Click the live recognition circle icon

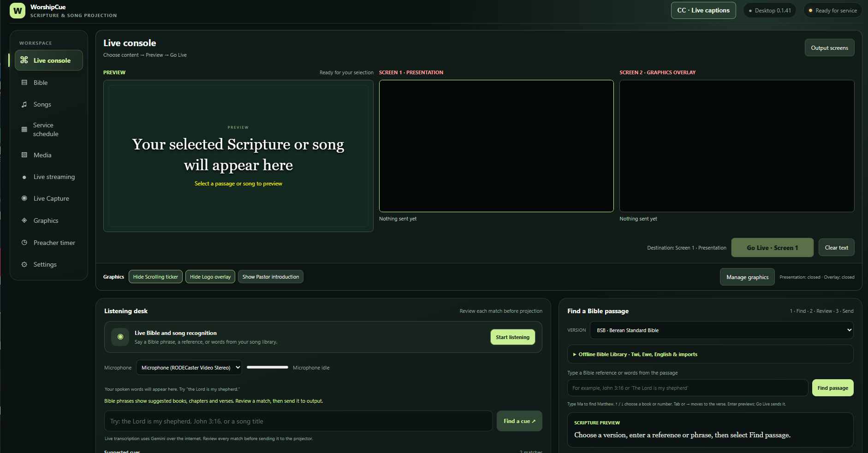[120, 337]
